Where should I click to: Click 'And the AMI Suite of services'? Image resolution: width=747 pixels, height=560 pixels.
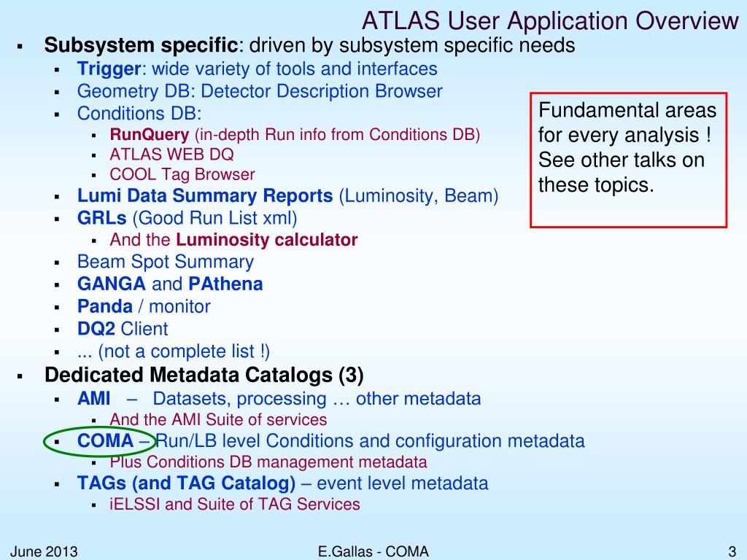click(218, 419)
